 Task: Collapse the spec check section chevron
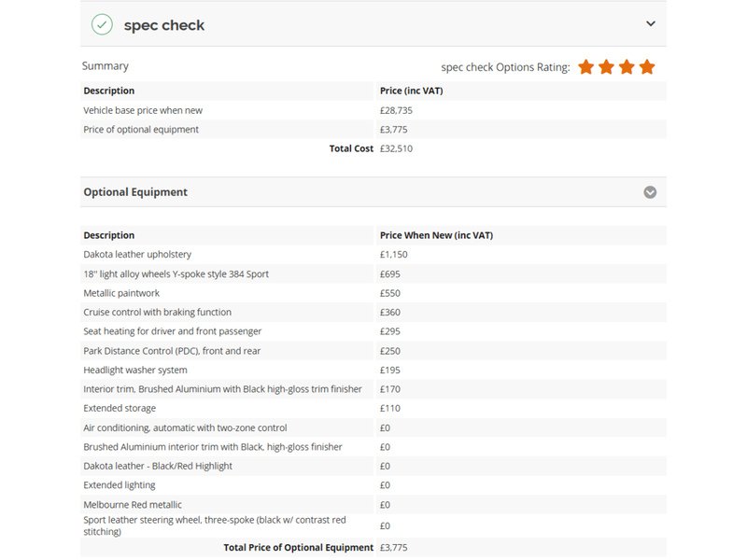[x=650, y=24]
